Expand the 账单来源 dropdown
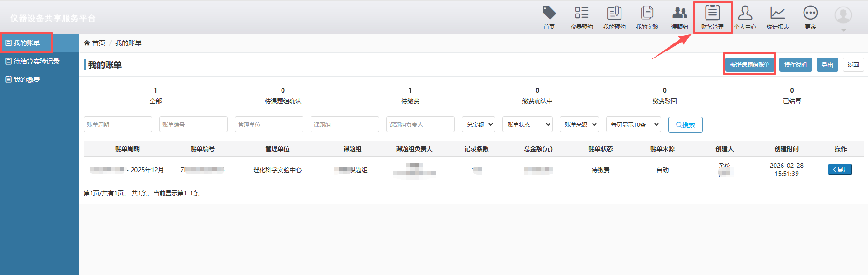 tap(579, 124)
